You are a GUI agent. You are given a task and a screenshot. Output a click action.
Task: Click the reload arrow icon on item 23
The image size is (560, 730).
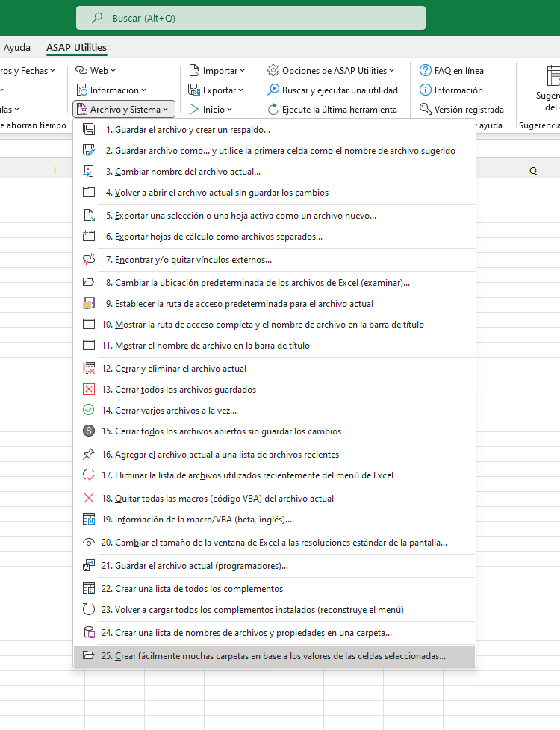tap(89, 609)
